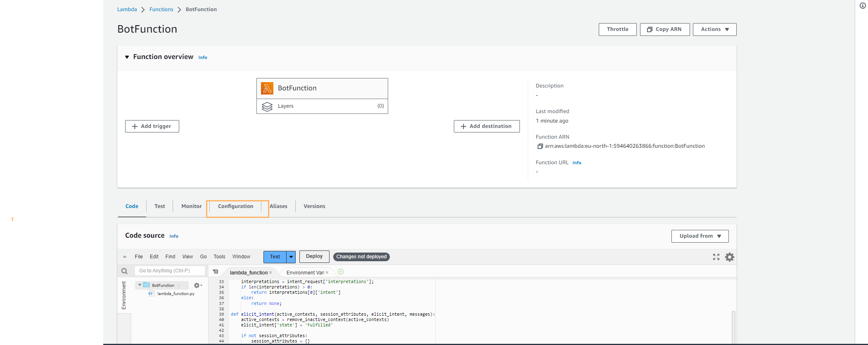Copy the function ARN via Copy ARN button
Image resolution: width=868 pixels, height=345 pixels.
click(x=664, y=29)
